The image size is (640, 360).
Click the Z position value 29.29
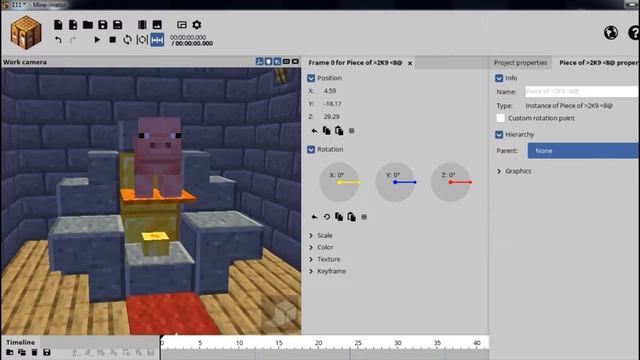tap(331, 116)
